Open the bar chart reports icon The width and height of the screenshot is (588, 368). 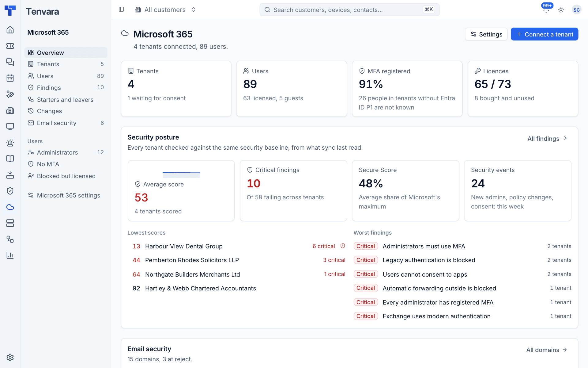[x=10, y=255]
